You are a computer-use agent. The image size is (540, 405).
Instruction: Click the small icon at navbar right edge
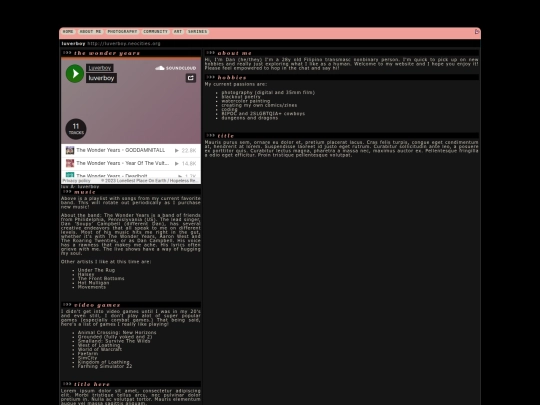click(477, 31)
